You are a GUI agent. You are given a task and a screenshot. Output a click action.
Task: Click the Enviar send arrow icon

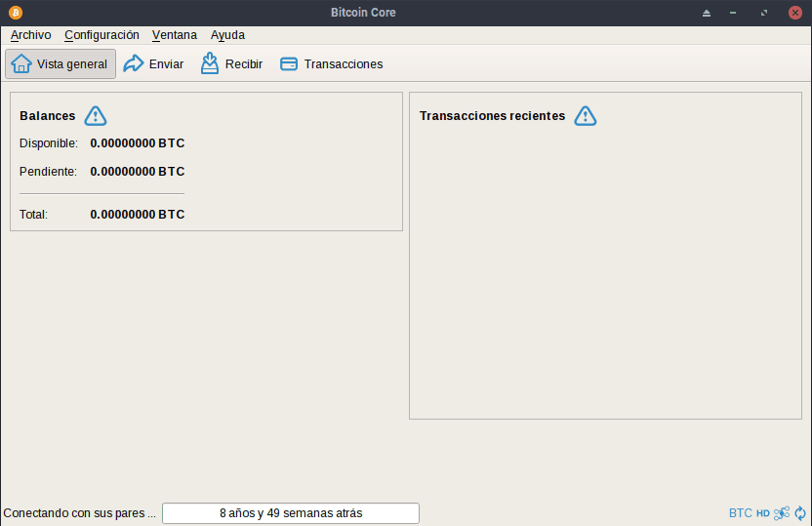click(x=133, y=63)
